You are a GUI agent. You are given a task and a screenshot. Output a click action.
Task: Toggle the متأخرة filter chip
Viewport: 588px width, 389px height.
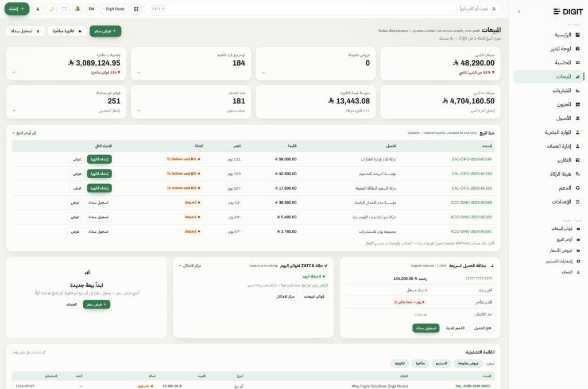click(420, 363)
